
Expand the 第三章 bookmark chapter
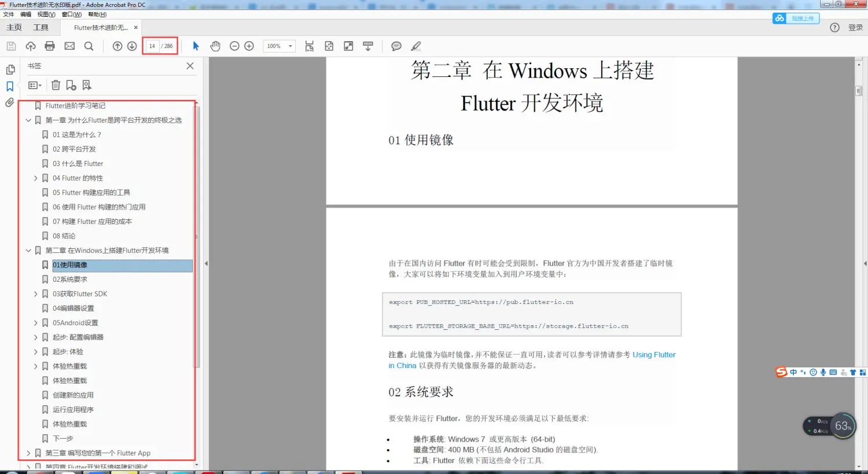click(28, 453)
